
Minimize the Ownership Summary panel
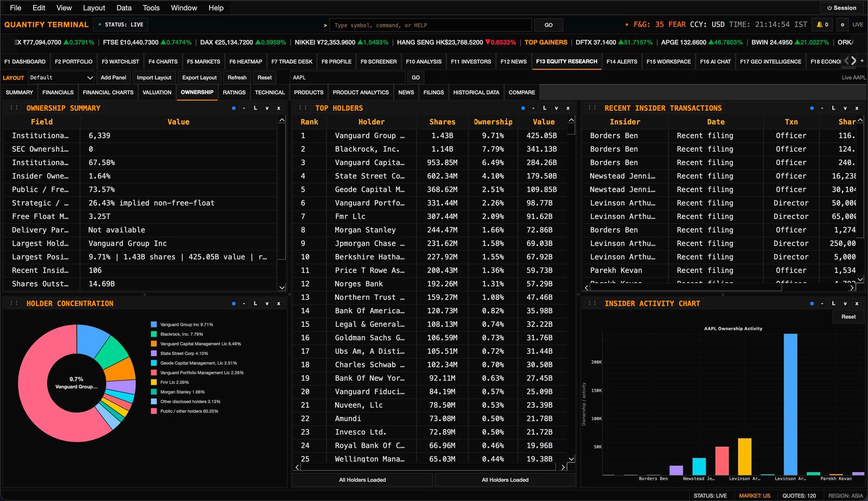tap(244, 108)
